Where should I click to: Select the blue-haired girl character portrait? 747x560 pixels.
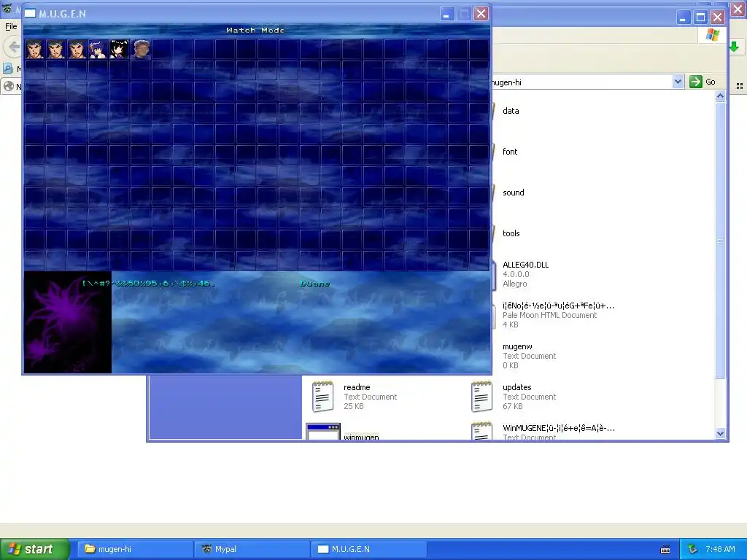pyautogui.click(x=98, y=49)
